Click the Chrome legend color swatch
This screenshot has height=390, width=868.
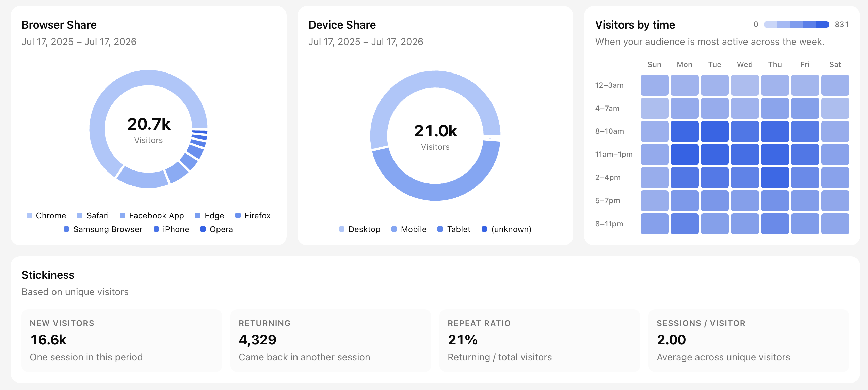coord(29,215)
